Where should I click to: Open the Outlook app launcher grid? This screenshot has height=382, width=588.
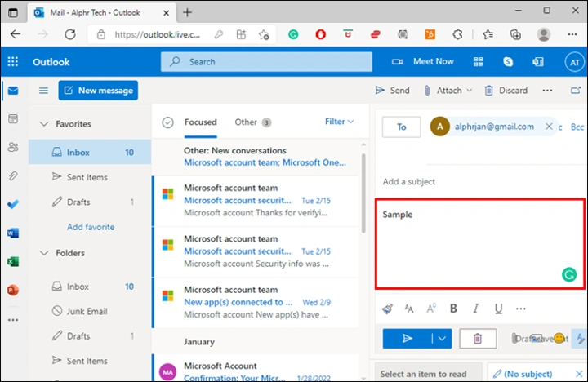13,61
